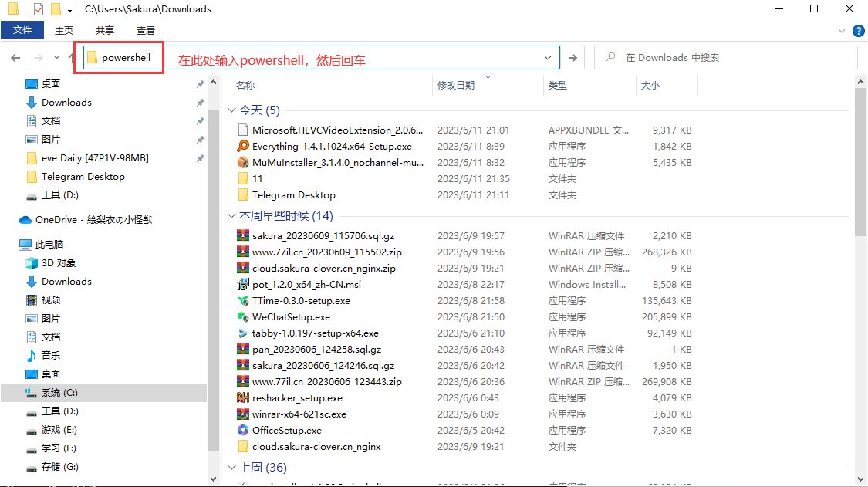Sort files by 修改日期 column header
Screen dimensions: 868x487
(456, 86)
